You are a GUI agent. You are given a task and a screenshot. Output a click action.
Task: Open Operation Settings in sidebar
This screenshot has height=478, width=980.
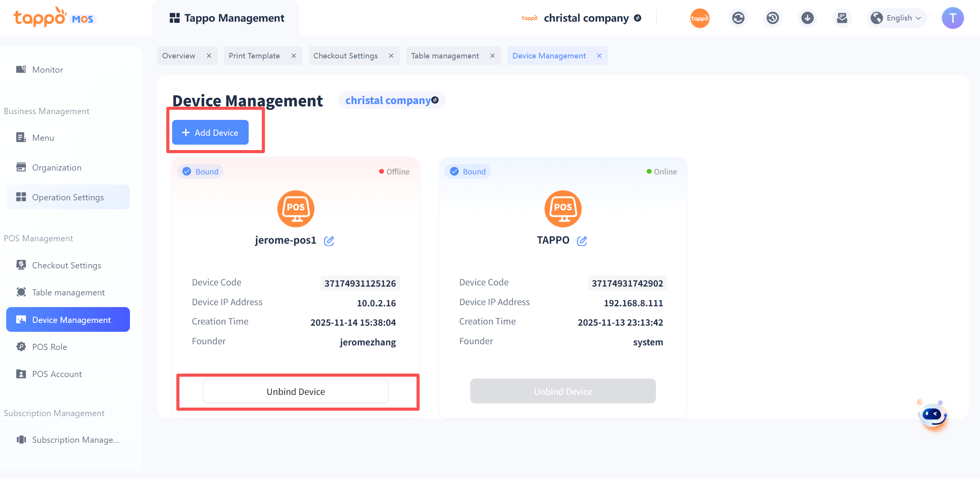(68, 197)
